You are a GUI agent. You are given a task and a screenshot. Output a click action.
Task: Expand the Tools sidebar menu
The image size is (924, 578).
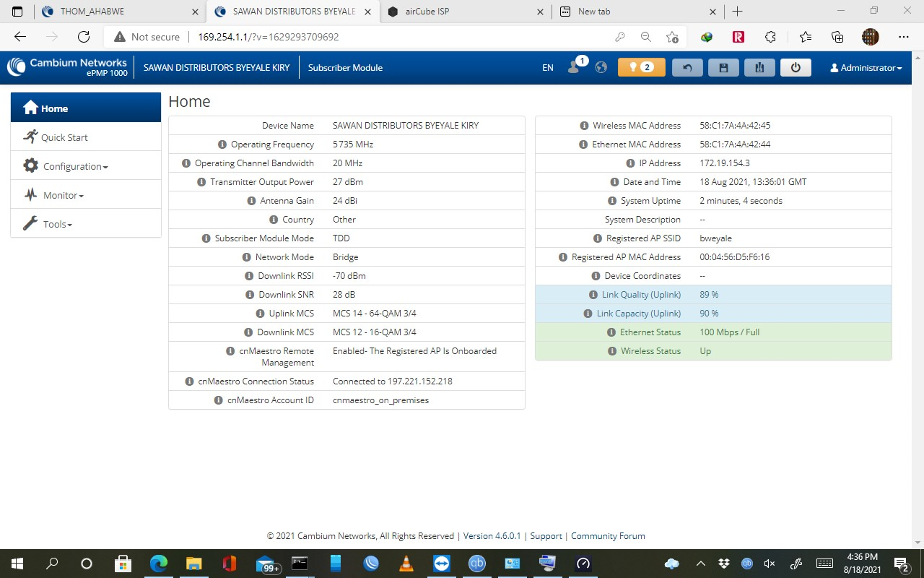pyautogui.click(x=57, y=224)
